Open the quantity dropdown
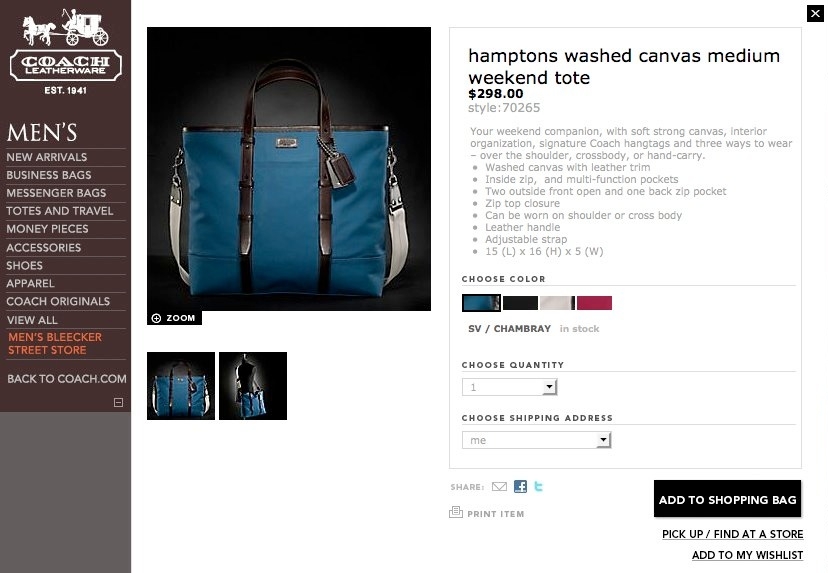The width and height of the screenshot is (828, 573). pyautogui.click(x=510, y=387)
